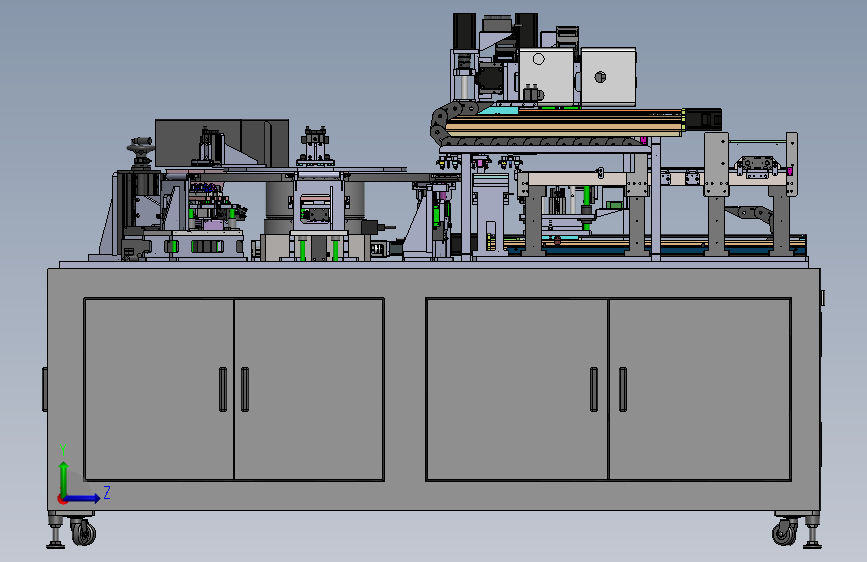Select the white box with the hexagonal bolt on top
The height and width of the screenshot is (562, 867).
pos(608,76)
